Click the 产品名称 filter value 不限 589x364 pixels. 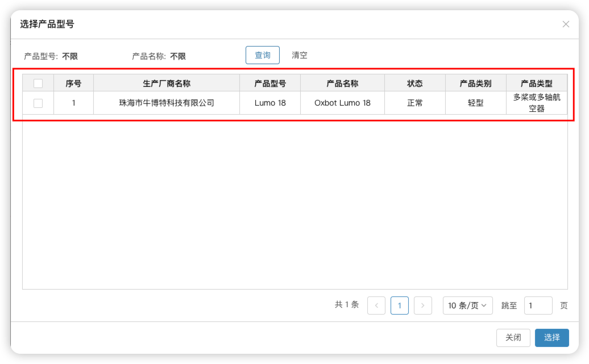[178, 56]
